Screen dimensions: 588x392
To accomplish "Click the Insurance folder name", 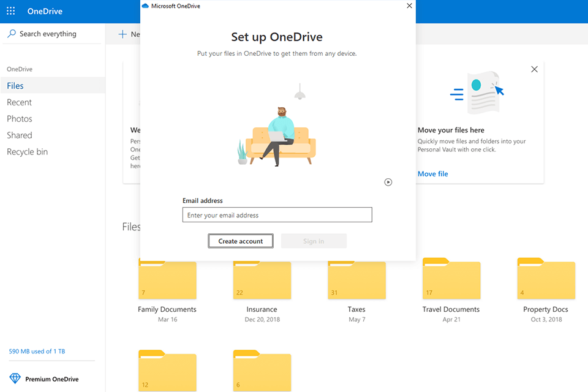I will pos(262,309).
